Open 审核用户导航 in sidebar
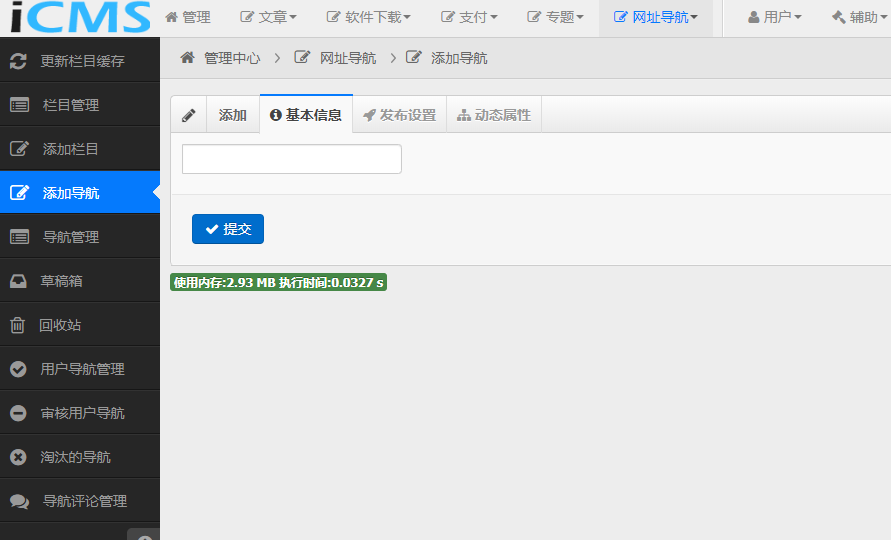The width and height of the screenshot is (891, 540). tap(80, 413)
